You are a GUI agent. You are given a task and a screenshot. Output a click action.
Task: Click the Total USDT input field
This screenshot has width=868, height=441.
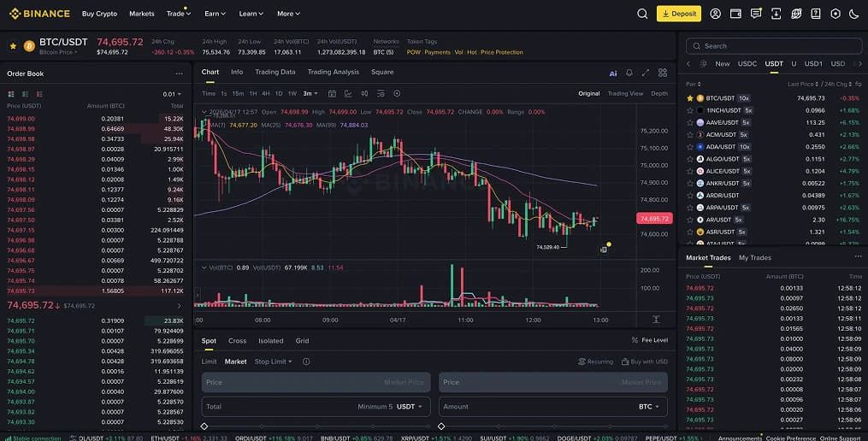pyautogui.click(x=316, y=407)
